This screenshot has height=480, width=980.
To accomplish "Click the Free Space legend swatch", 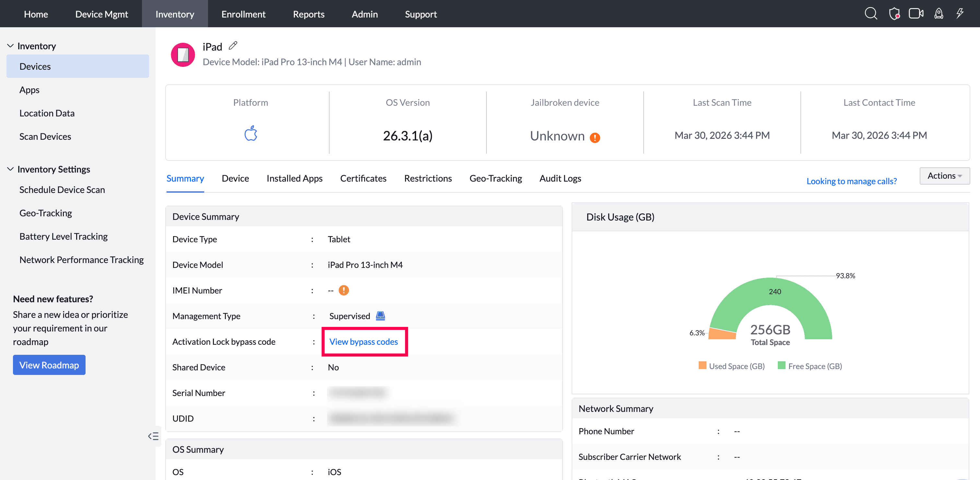I will 781,366.
